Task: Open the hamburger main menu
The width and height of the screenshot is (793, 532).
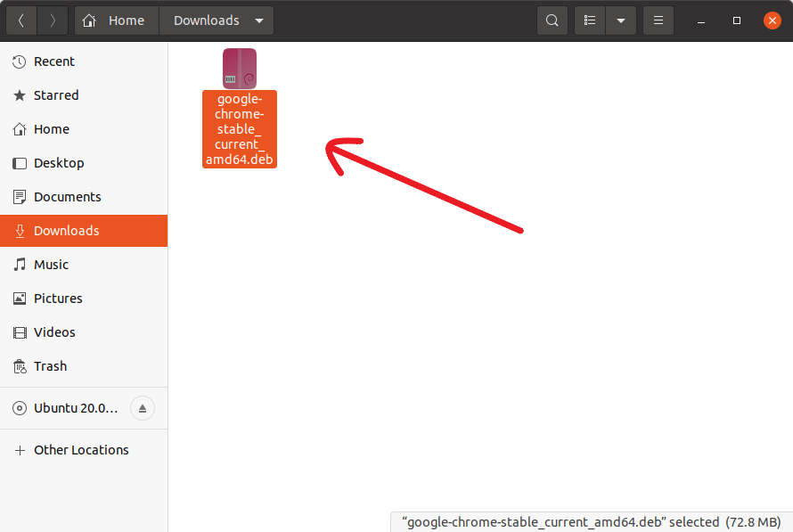Action: (658, 20)
